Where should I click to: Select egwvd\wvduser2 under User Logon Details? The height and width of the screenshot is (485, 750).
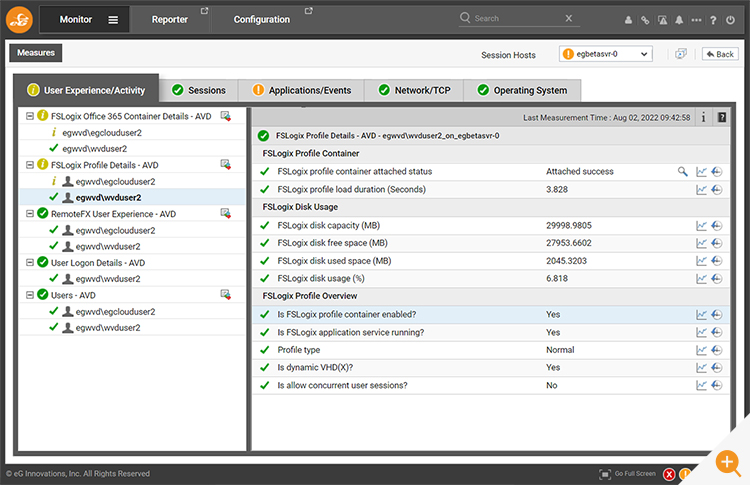click(108, 279)
